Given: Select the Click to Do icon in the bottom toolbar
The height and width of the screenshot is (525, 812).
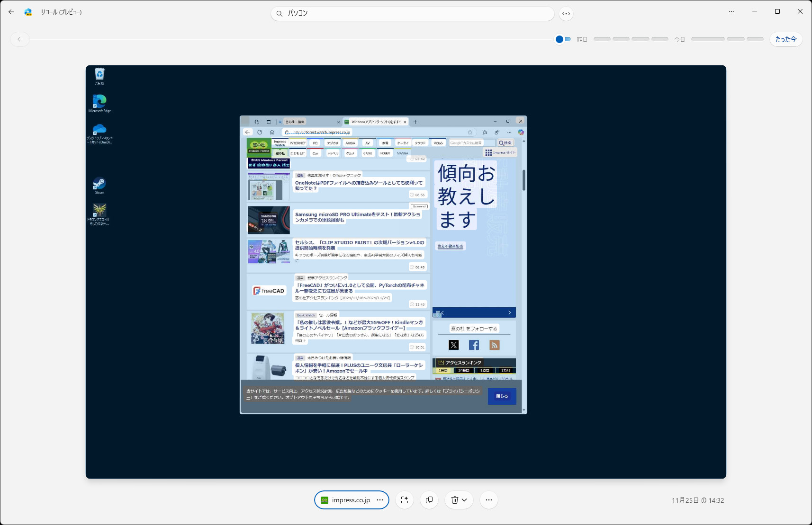Looking at the screenshot, I should pos(405,500).
